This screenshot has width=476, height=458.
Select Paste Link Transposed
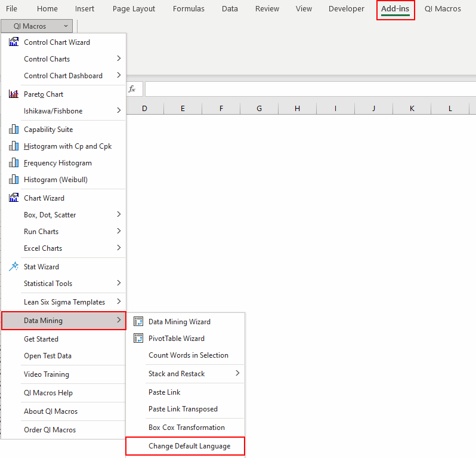click(x=185, y=409)
